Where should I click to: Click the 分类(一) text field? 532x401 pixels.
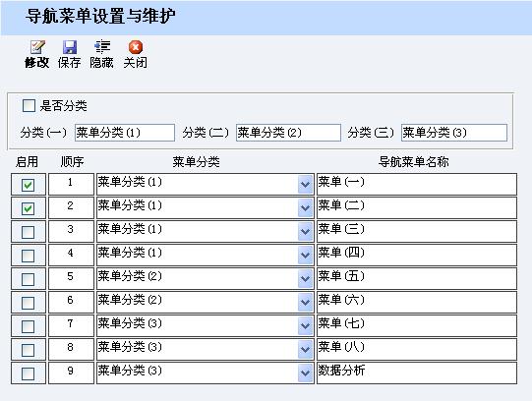[x=125, y=133]
